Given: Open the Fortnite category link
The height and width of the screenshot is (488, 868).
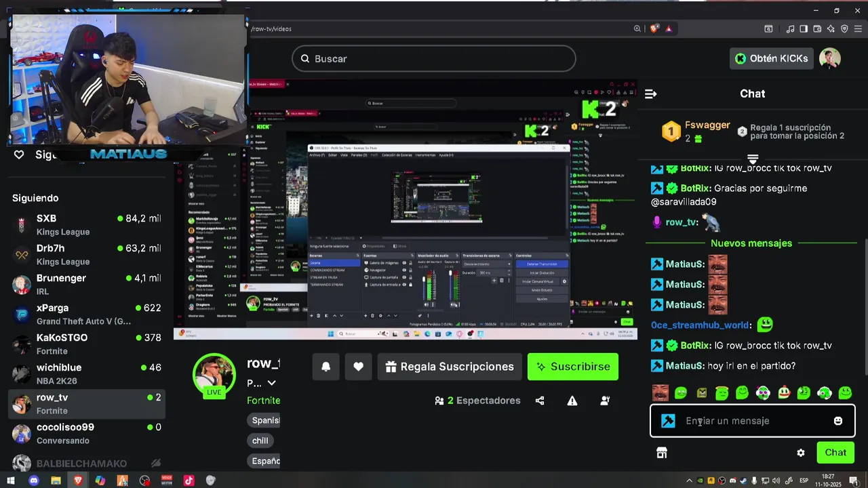Looking at the screenshot, I should pyautogui.click(x=263, y=401).
